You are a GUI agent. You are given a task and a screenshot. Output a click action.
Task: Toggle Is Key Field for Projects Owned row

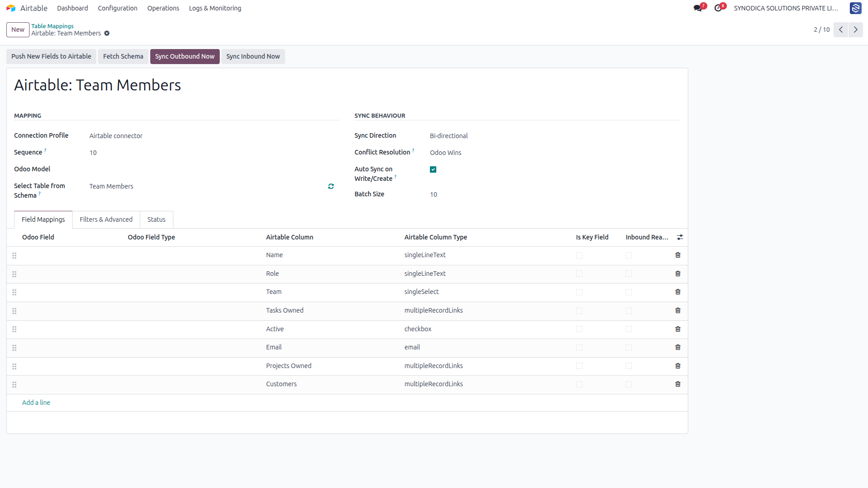click(x=579, y=366)
